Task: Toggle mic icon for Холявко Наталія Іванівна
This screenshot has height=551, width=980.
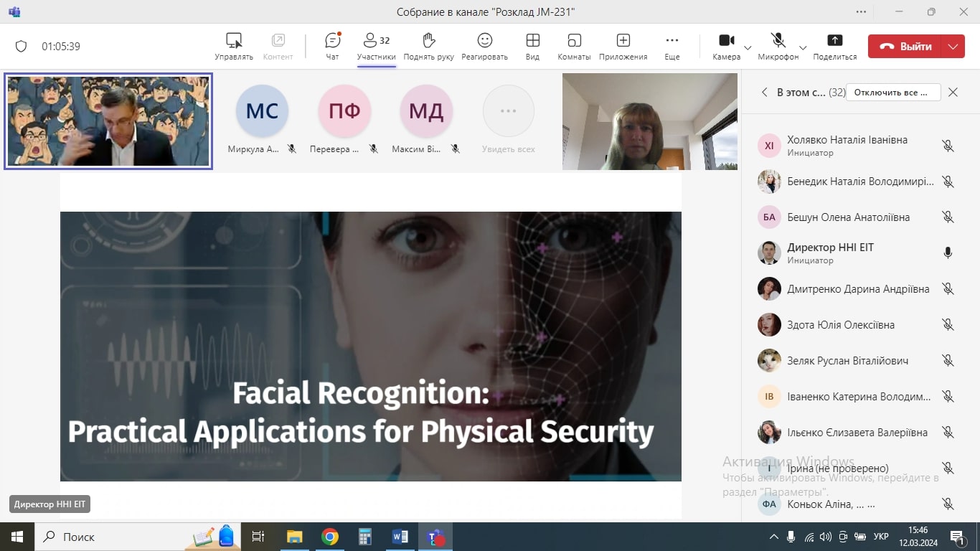Action: tap(948, 146)
